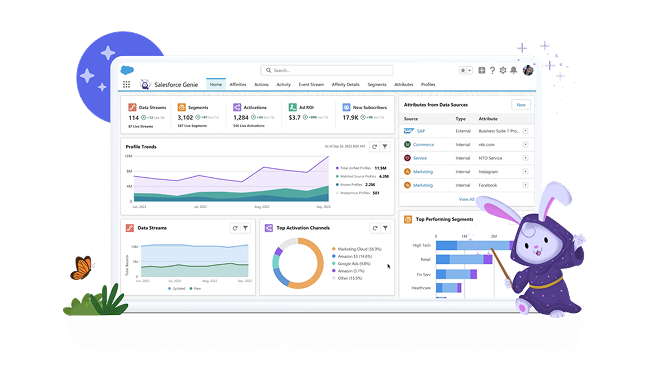Click the Segments summary icon

(x=182, y=107)
